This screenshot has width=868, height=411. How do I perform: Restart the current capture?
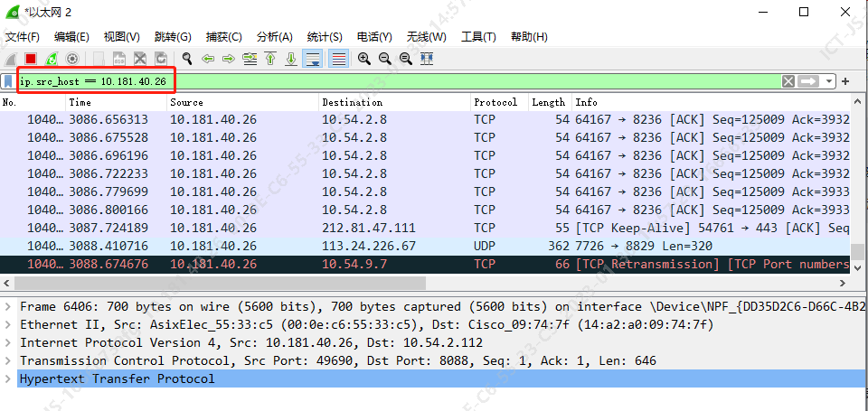click(x=52, y=59)
